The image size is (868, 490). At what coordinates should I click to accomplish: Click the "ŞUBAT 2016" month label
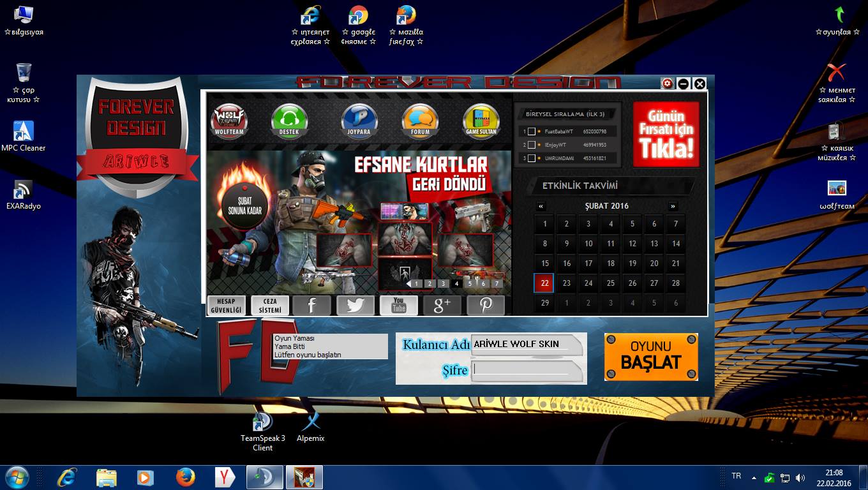coord(607,206)
